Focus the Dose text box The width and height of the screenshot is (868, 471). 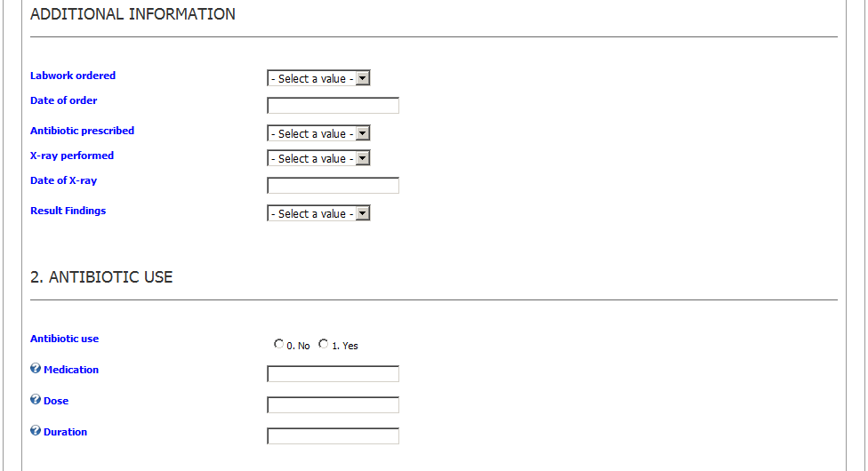click(333, 405)
